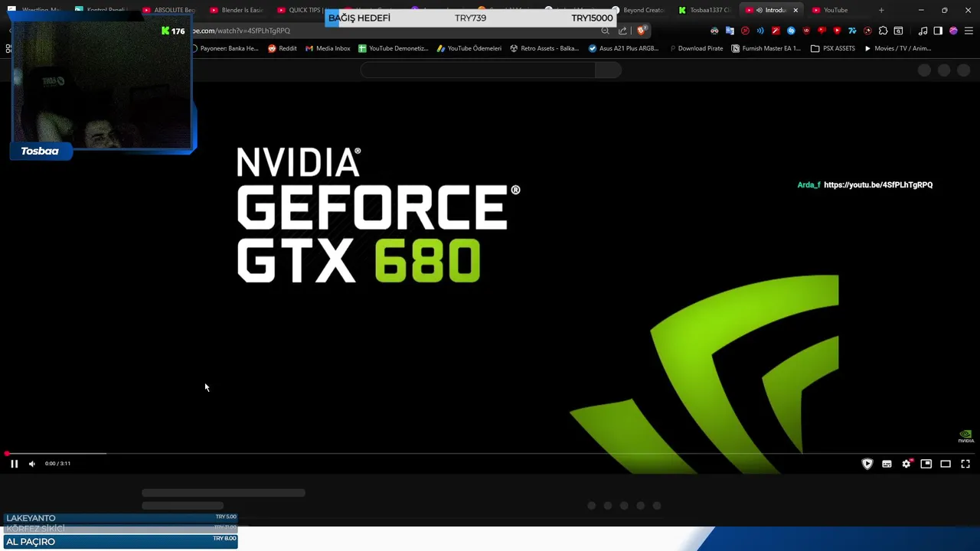Open the Reddit bookmark

click(282, 48)
